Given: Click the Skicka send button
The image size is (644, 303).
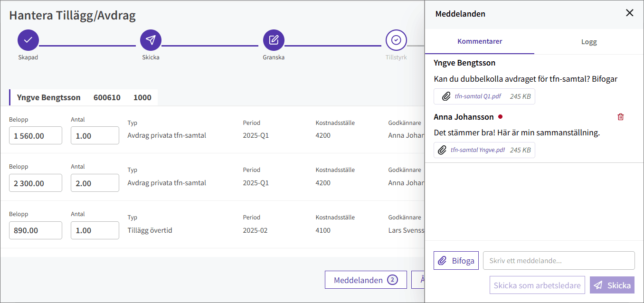Looking at the screenshot, I should click(x=612, y=285).
